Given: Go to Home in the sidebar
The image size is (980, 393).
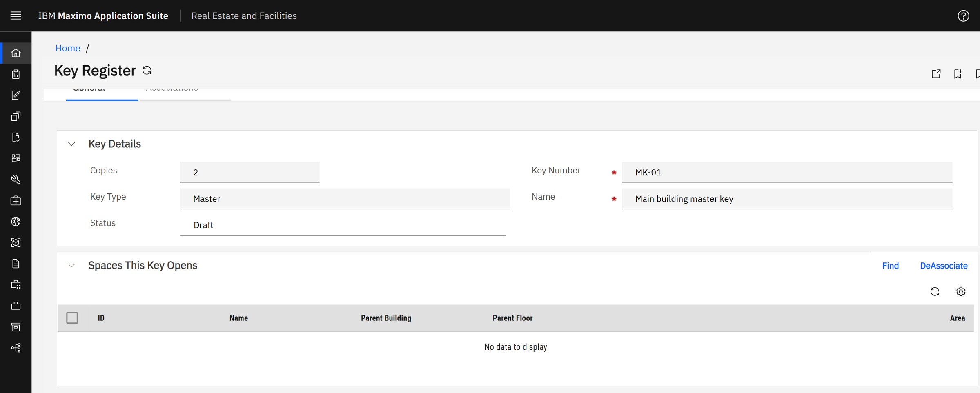Looking at the screenshot, I should pyautogui.click(x=16, y=53).
